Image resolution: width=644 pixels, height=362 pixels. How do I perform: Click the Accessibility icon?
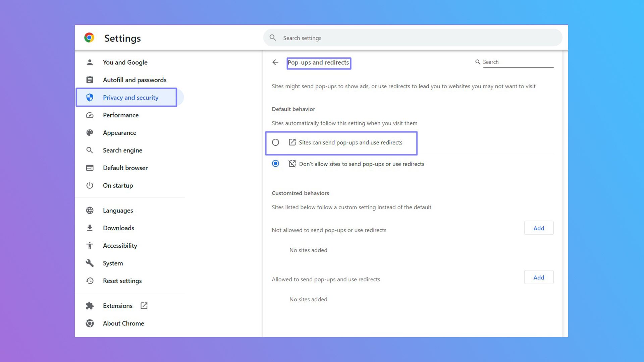(x=90, y=245)
